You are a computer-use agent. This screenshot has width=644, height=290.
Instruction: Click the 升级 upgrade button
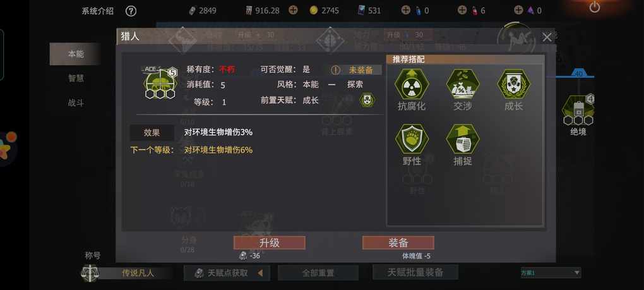[270, 243]
